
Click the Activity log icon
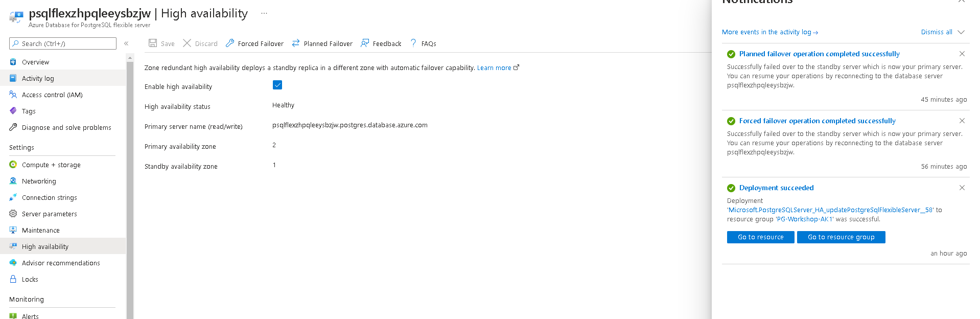13,78
